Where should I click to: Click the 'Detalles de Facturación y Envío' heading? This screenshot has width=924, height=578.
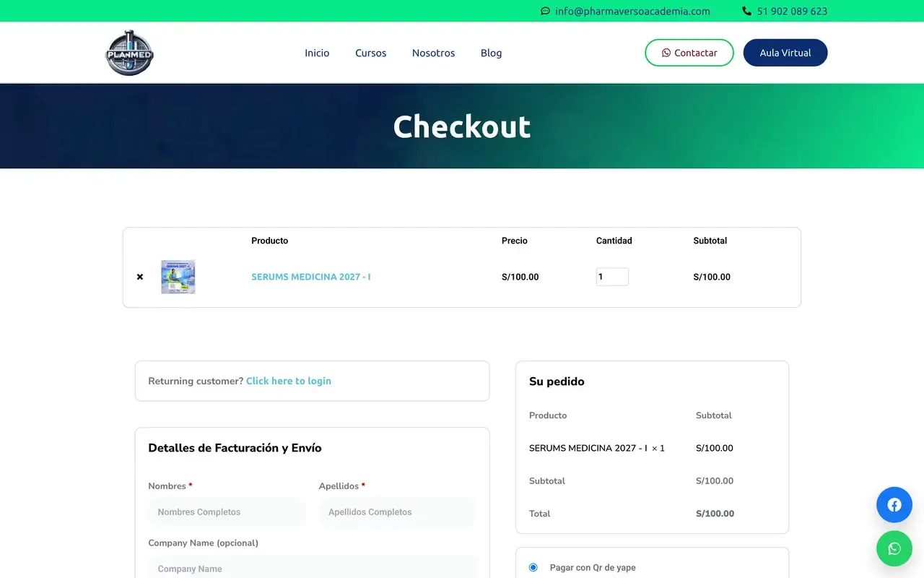point(235,448)
